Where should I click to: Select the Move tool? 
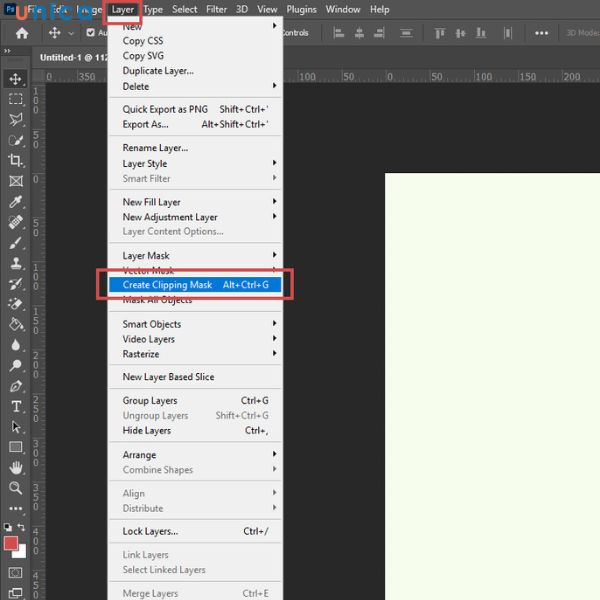[x=16, y=79]
